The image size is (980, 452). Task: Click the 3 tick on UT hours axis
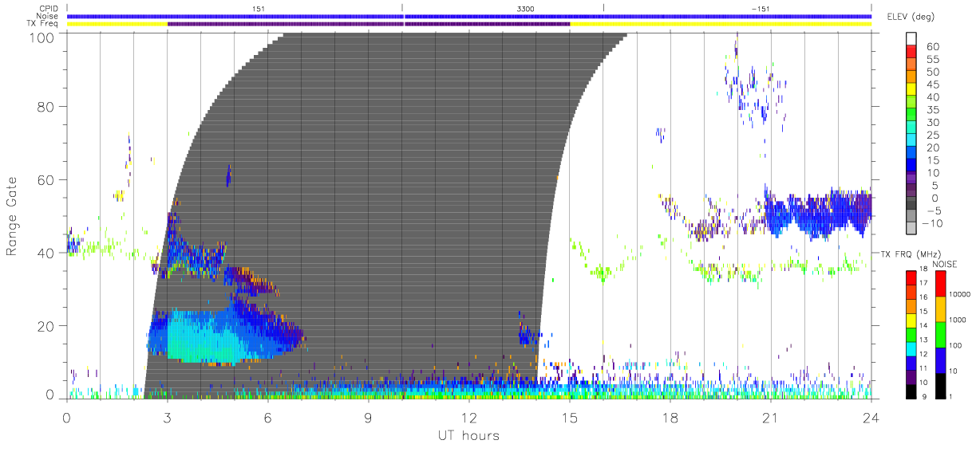168,416
